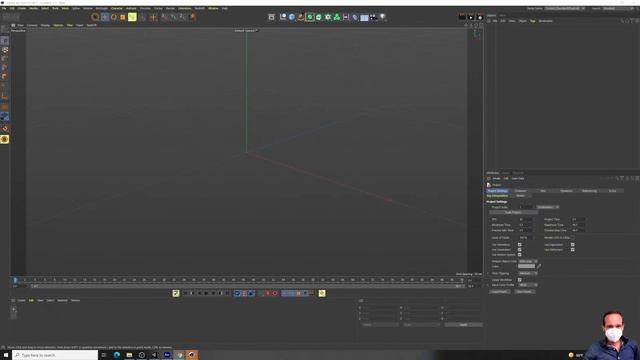Click the Scale Project button

coord(513,212)
